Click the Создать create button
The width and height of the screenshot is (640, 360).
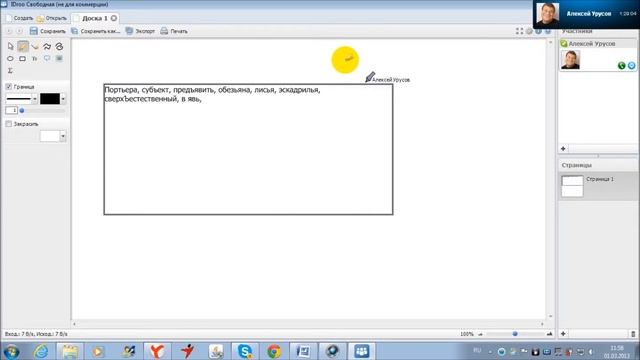coord(19,18)
